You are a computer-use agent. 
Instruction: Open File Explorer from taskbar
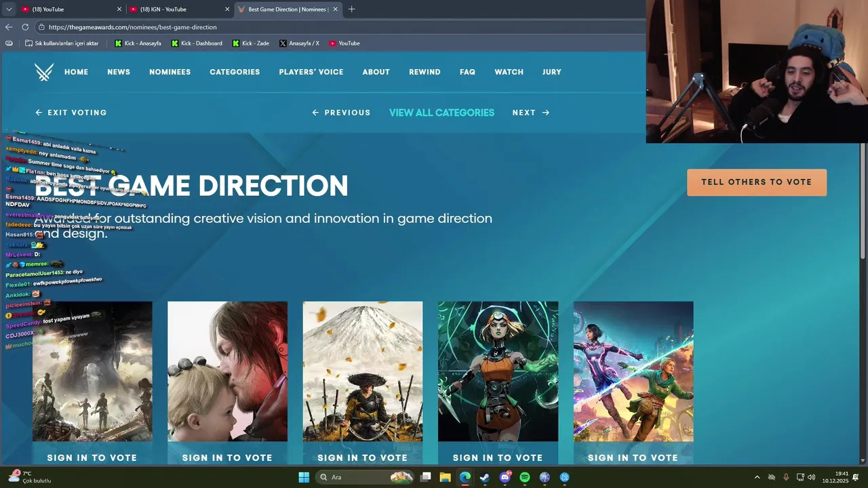(x=445, y=477)
